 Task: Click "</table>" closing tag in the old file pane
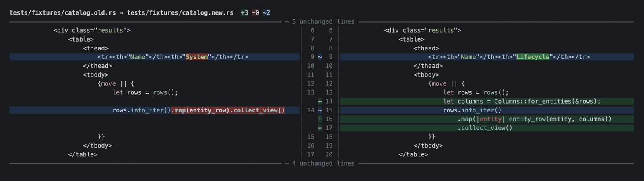83,155
